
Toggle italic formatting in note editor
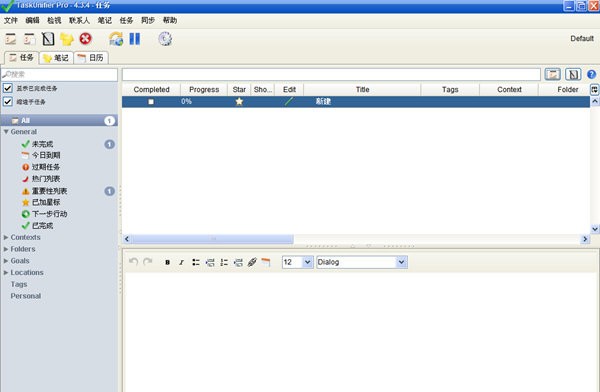coord(181,262)
